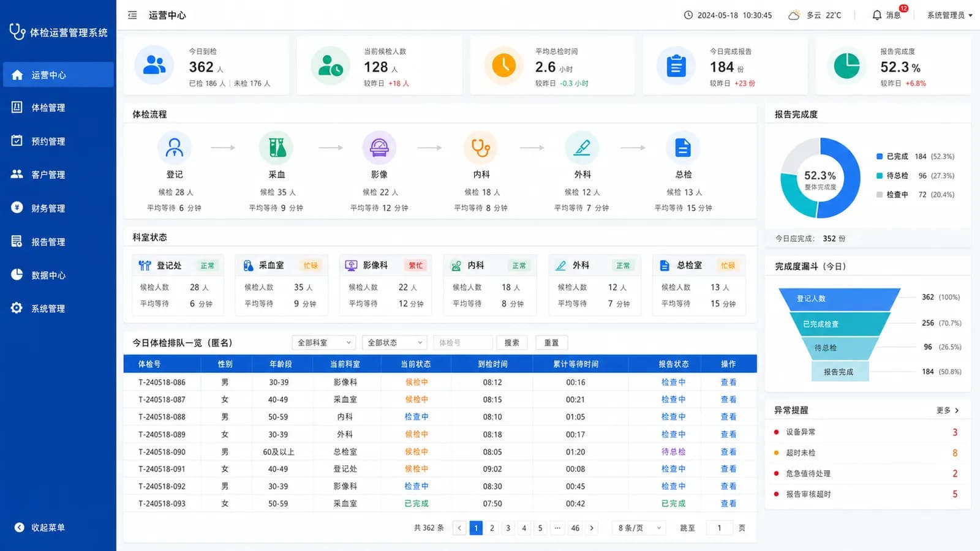Click the 总检室 department card icon
980x551 pixels.
[x=665, y=265]
